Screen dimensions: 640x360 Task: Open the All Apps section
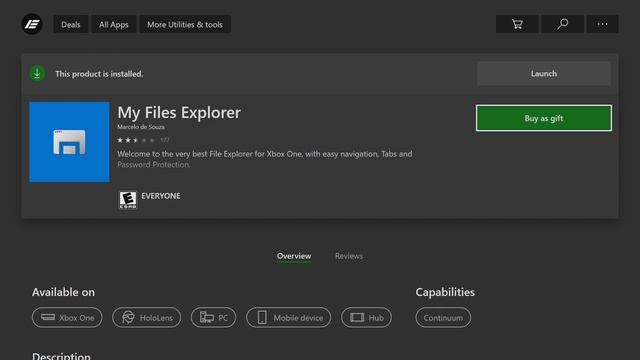pyautogui.click(x=113, y=24)
